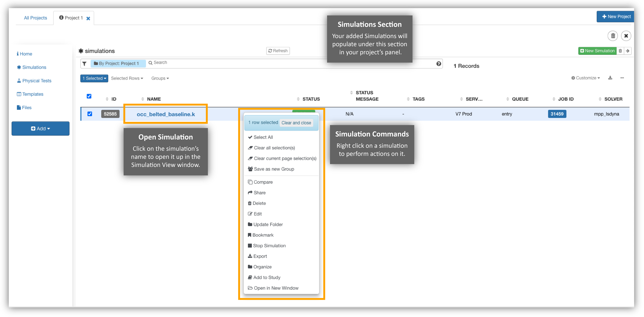644x317 pixels.
Task: Choose Add to Study menu item
Action: click(264, 277)
